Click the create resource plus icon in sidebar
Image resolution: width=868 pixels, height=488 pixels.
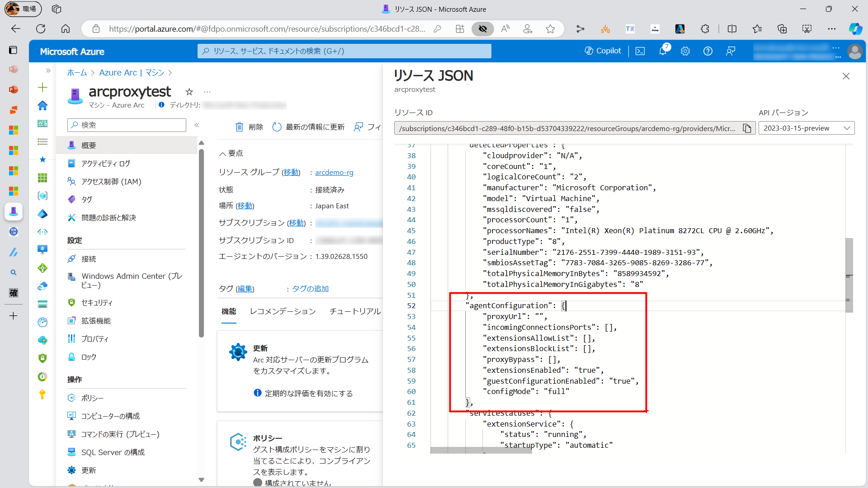tap(42, 87)
